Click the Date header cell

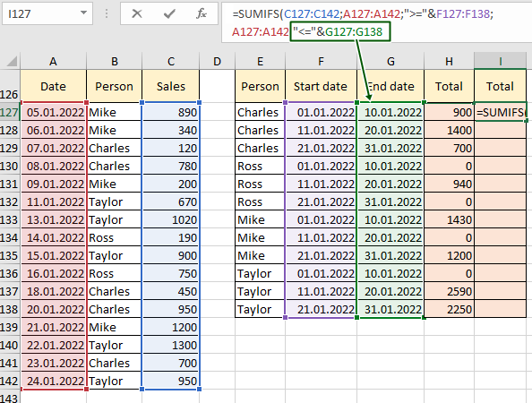coord(53,87)
